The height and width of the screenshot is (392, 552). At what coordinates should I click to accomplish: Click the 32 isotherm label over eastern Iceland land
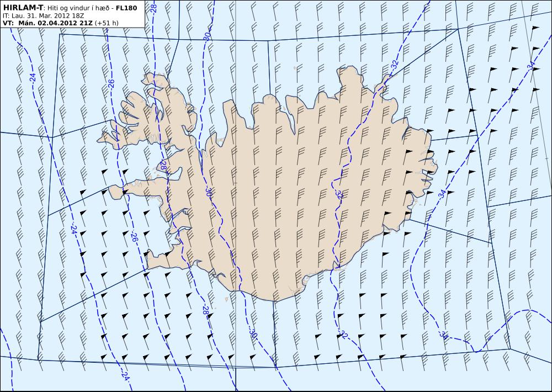click(339, 195)
